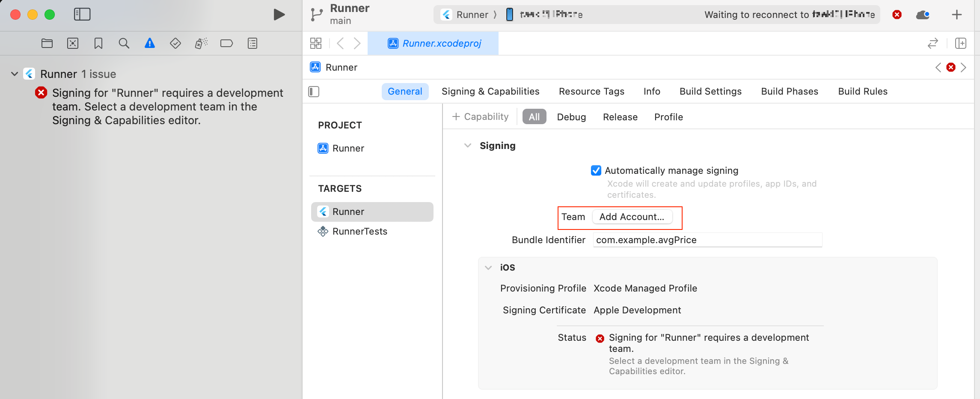
Task: Click Xcode Managed Profile value
Action: (645, 289)
